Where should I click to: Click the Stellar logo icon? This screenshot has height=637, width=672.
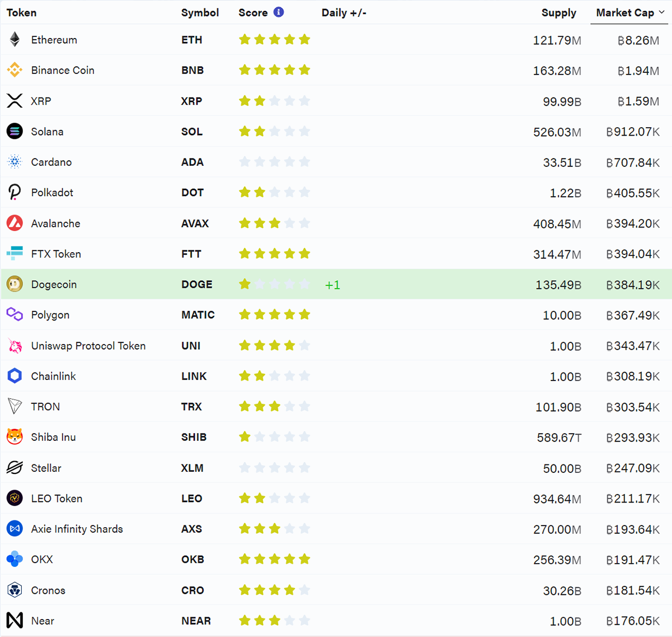[15, 467]
